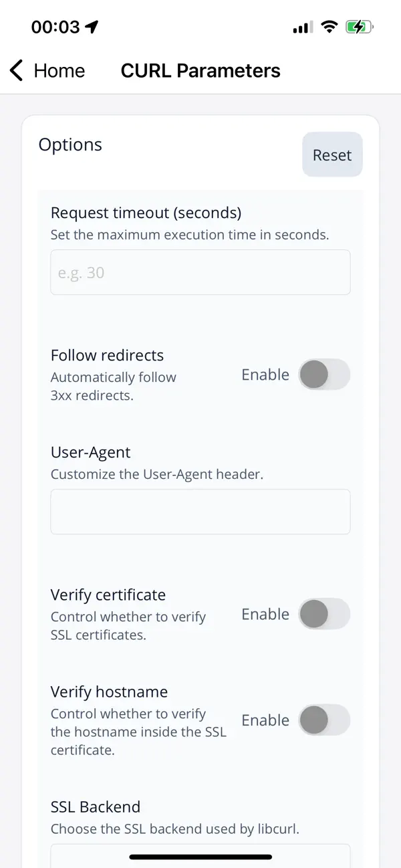Enable the Verify certificate toggle
Image resolution: width=401 pixels, height=868 pixels.
click(324, 614)
